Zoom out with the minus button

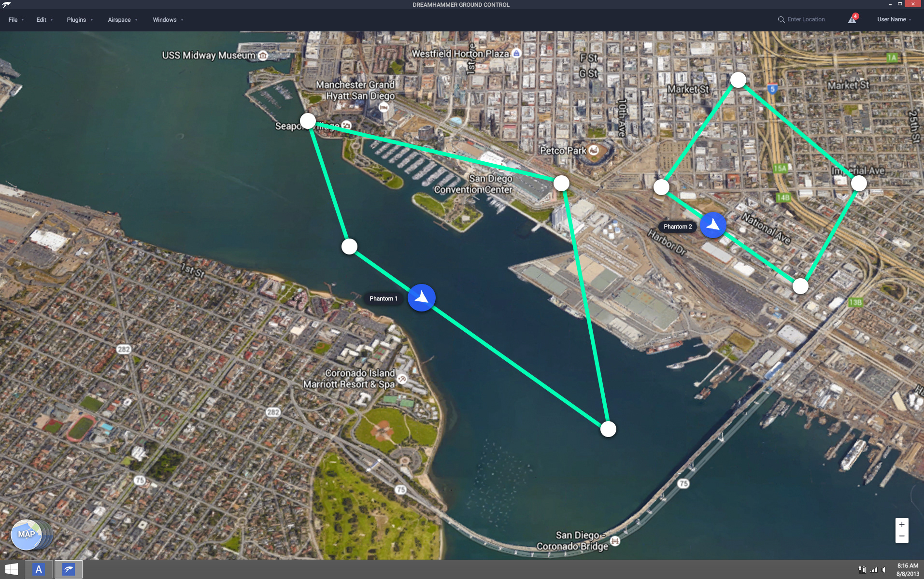point(902,537)
